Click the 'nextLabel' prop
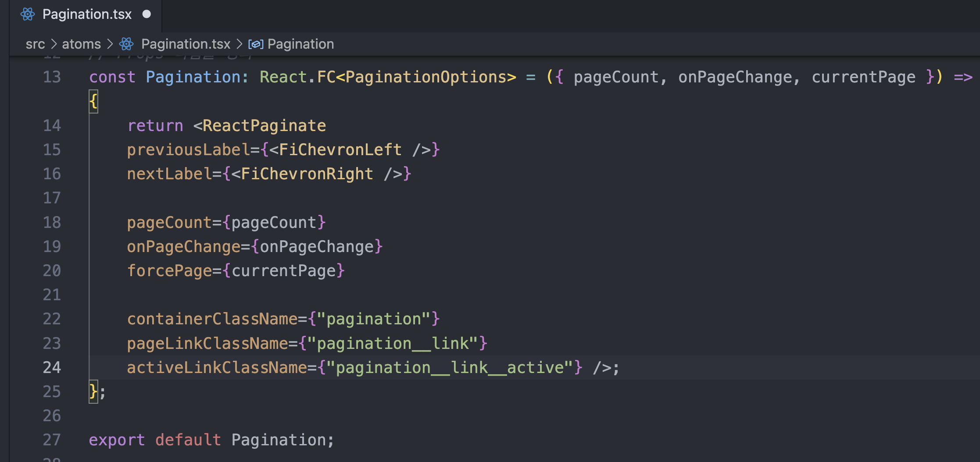 coord(170,174)
